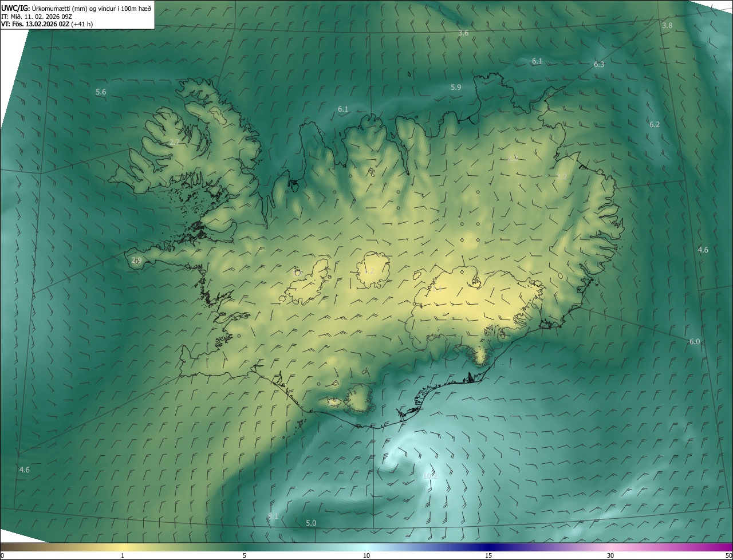
Task: Click the 10.2 precipitation value label
Action: click(429, 476)
